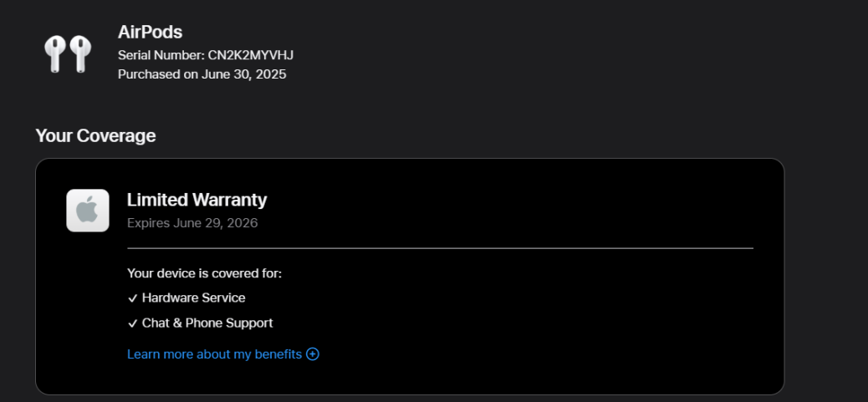The width and height of the screenshot is (868, 402).
Task: Click the Chat & Phone Support coverage item
Action: (207, 323)
